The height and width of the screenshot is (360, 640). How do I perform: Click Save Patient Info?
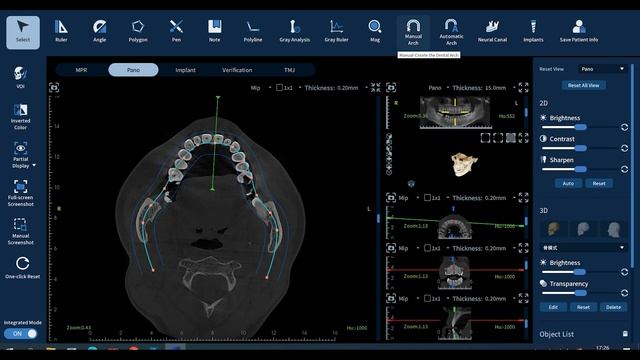coord(579,31)
